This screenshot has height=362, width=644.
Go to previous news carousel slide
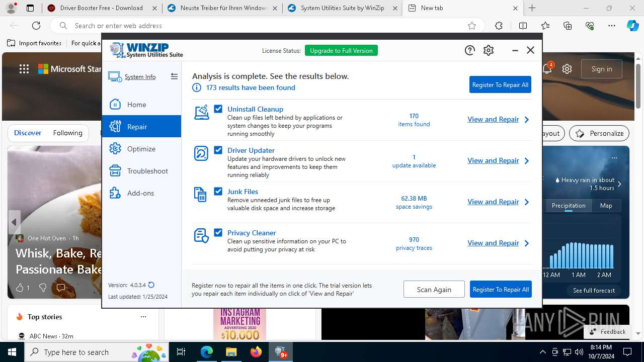[14, 222]
